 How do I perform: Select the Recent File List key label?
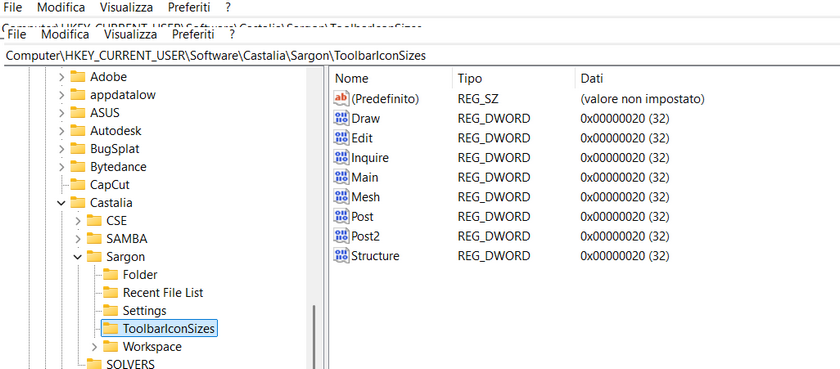(163, 293)
